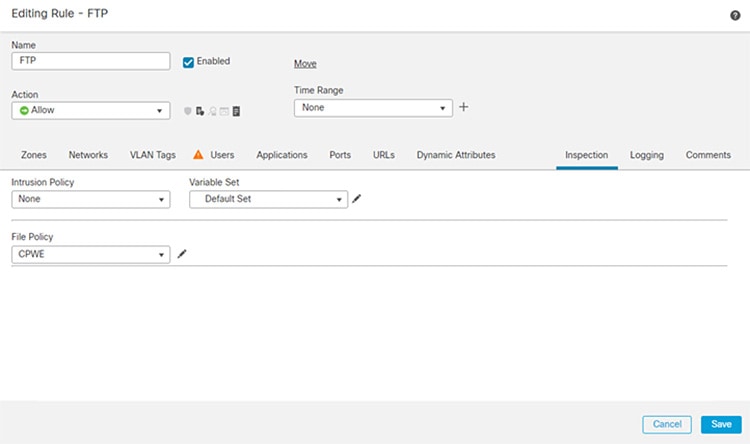The image size is (750, 444).
Task: Switch to the Comments tab
Action: (x=708, y=155)
